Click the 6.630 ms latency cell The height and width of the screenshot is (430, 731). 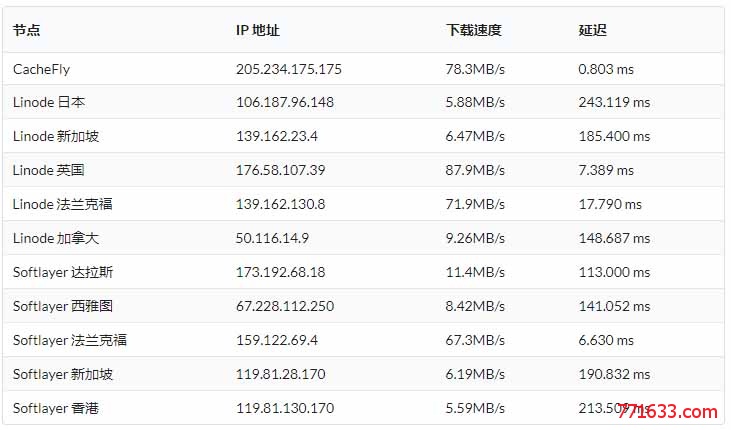[x=606, y=340]
